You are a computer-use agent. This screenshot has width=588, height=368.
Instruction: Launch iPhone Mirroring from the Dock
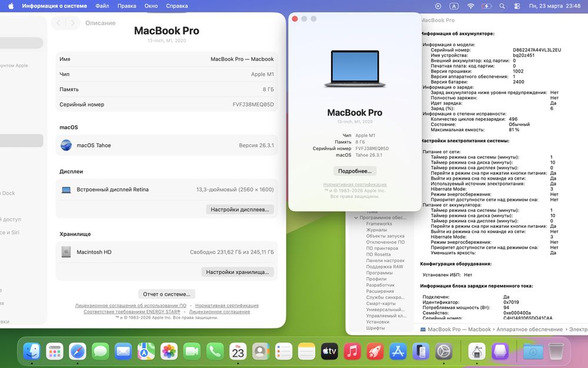[x=421, y=352]
